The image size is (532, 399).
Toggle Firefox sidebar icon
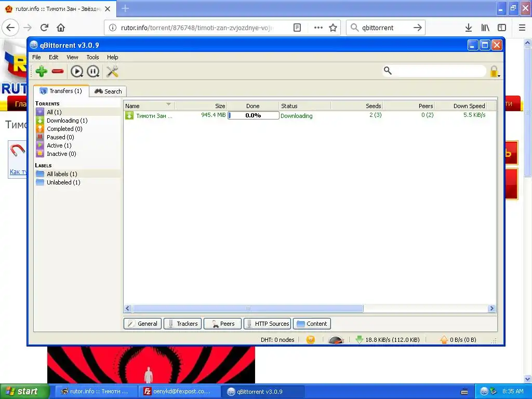[x=502, y=28]
